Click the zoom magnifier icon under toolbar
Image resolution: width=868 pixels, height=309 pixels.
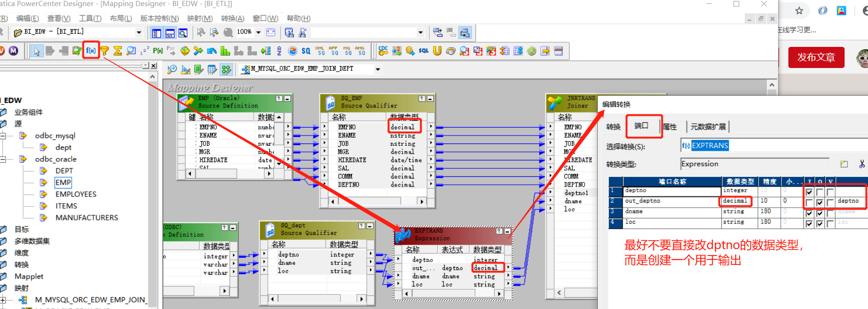click(x=172, y=69)
